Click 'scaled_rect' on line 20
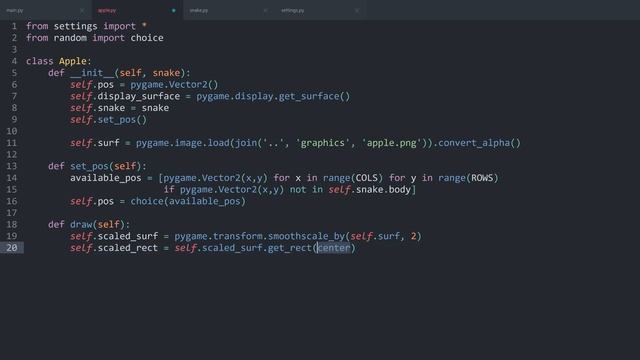The width and height of the screenshot is (640, 360). click(127, 248)
